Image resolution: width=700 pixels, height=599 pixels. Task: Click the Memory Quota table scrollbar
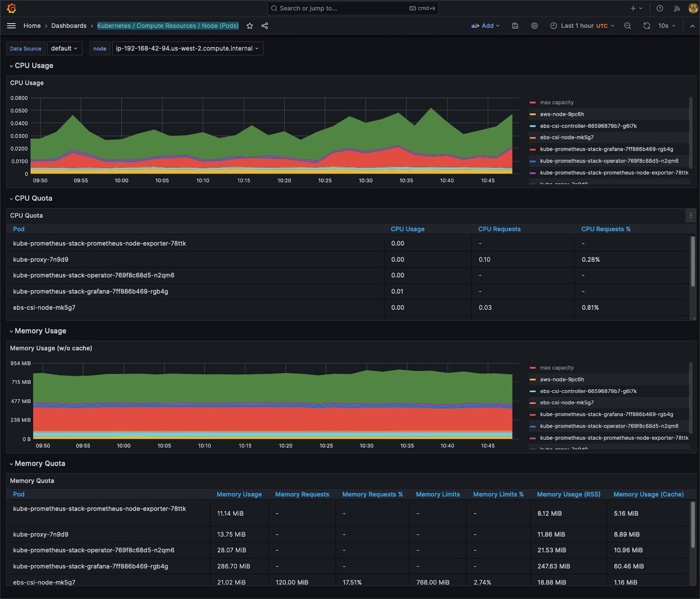[x=693, y=525]
